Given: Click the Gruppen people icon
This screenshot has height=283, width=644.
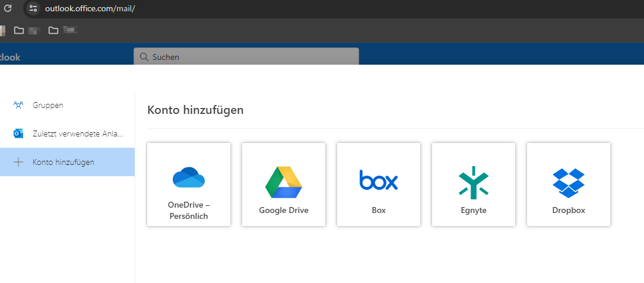Looking at the screenshot, I should (x=18, y=105).
